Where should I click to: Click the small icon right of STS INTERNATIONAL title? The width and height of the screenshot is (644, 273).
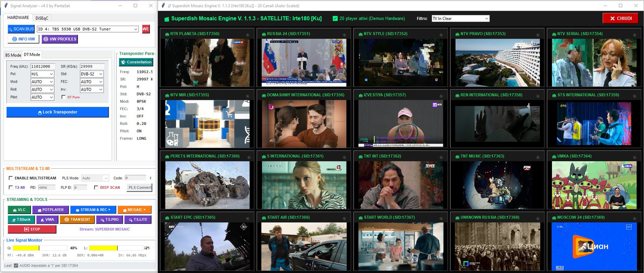tap(633, 96)
